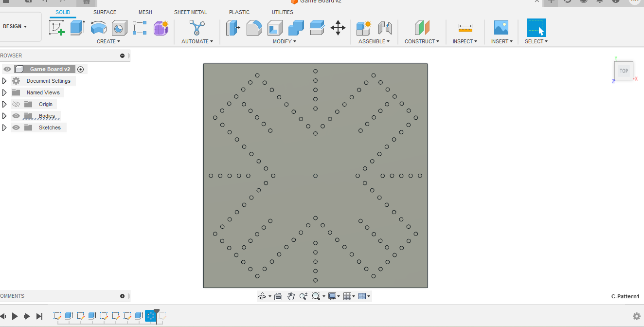Select the Move/Copy arrows tool
Viewport: 644px width, 327px height.
338,28
